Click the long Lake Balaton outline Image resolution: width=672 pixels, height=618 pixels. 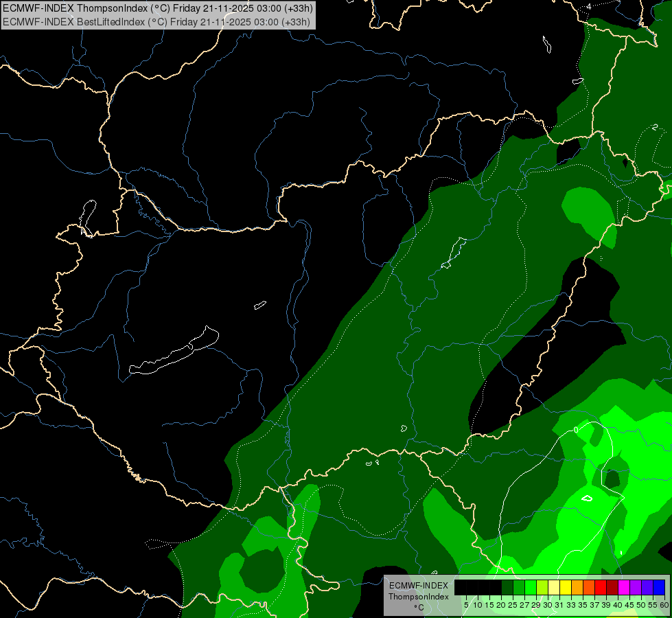point(174,350)
